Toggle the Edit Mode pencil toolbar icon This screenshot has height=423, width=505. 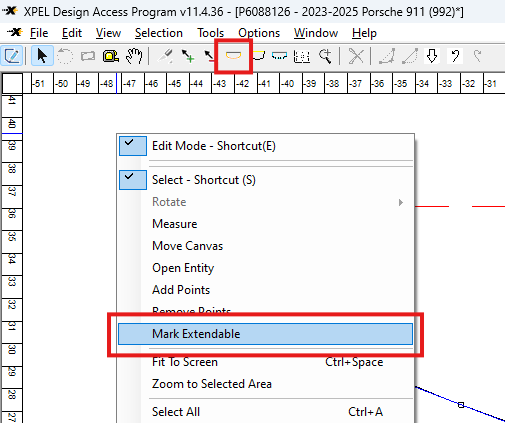point(12,56)
